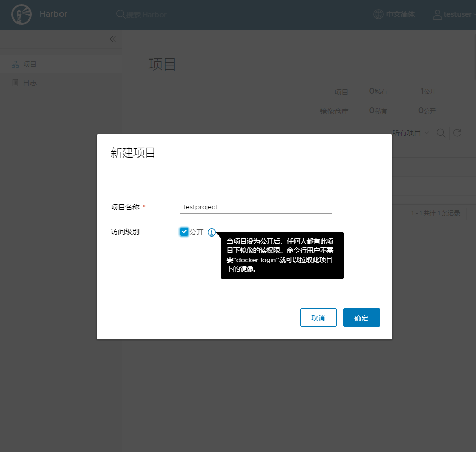
Task: Click the testuser profile icon
Action: (x=437, y=14)
